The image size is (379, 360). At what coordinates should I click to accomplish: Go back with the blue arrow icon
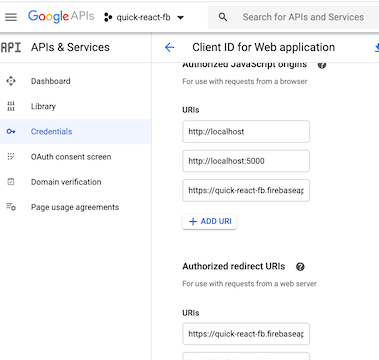click(170, 47)
